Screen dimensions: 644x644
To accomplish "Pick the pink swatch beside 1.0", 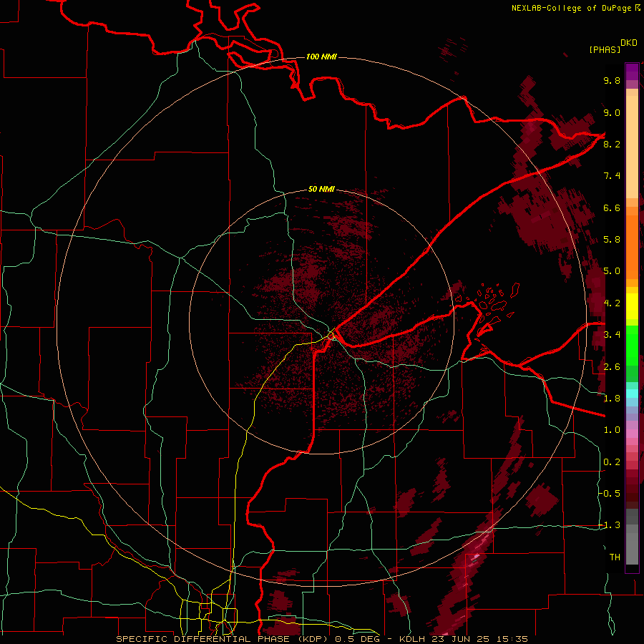I will pyautogui.click(x=632, y=434).
